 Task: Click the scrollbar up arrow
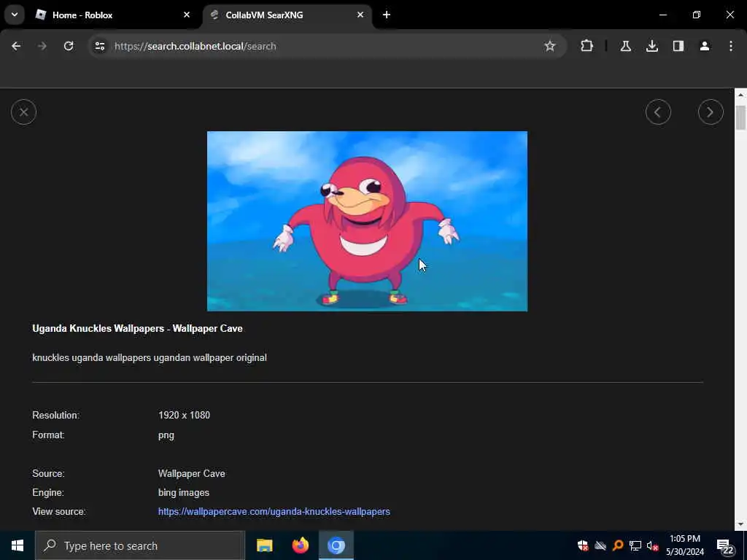(x=740, y=95)
